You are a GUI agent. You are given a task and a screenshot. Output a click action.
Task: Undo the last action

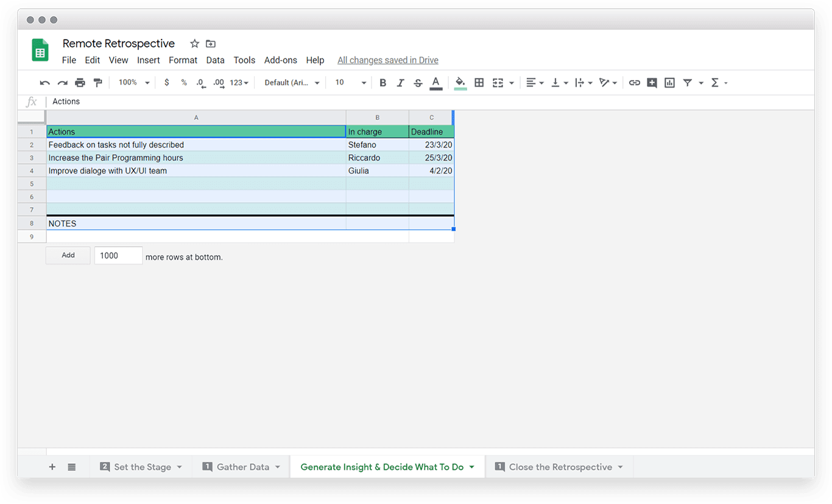[44, 83]
